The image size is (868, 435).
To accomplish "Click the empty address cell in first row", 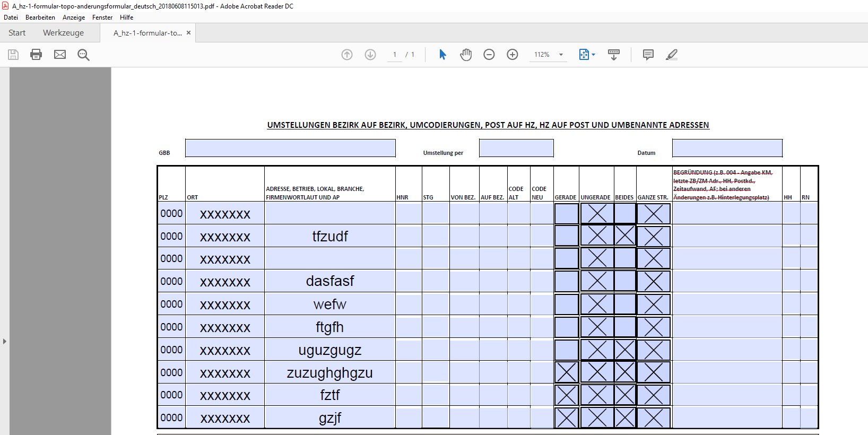I will coord(330,213).
